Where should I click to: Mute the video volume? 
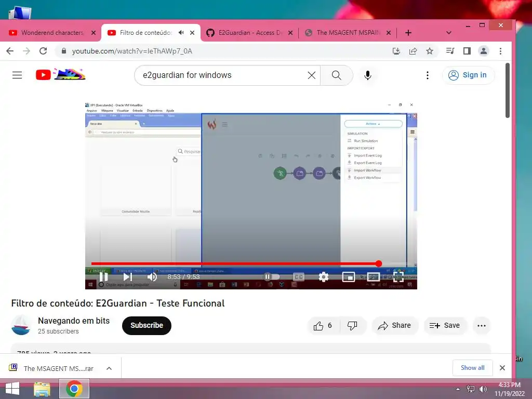(x=152, y=277)
